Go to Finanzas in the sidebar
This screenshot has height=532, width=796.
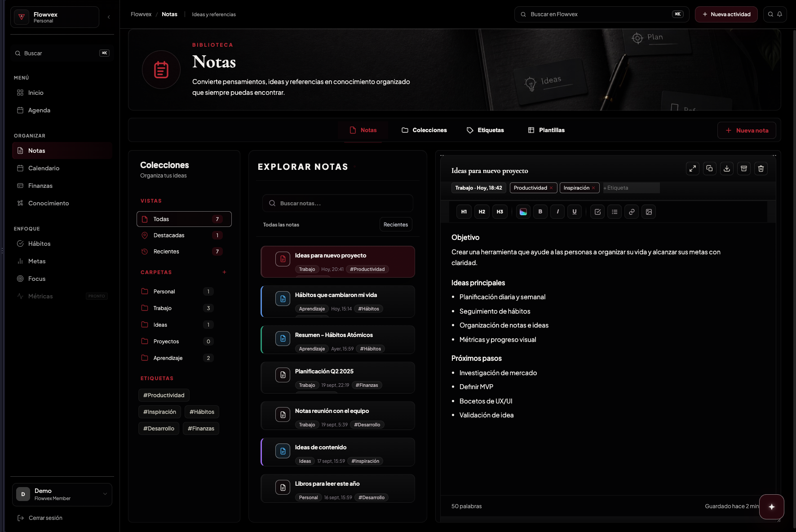pos(62,186)
